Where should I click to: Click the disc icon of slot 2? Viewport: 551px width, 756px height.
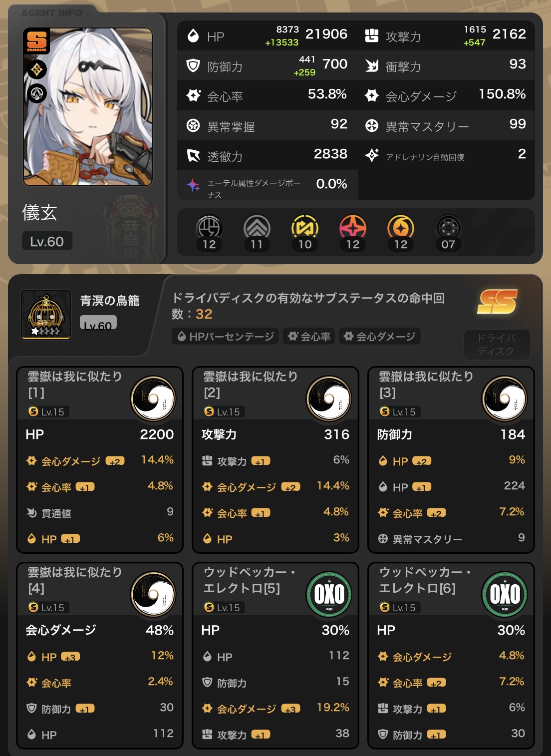(329, 398)
